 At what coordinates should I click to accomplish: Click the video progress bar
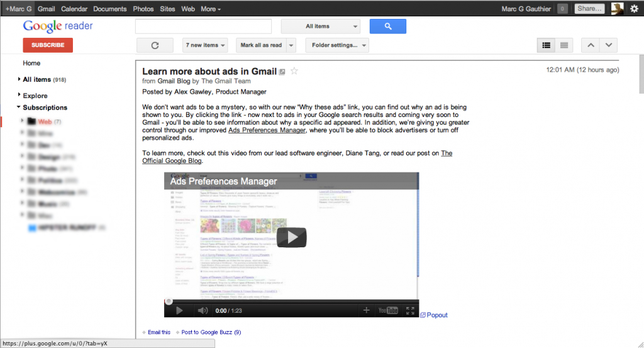292,301
